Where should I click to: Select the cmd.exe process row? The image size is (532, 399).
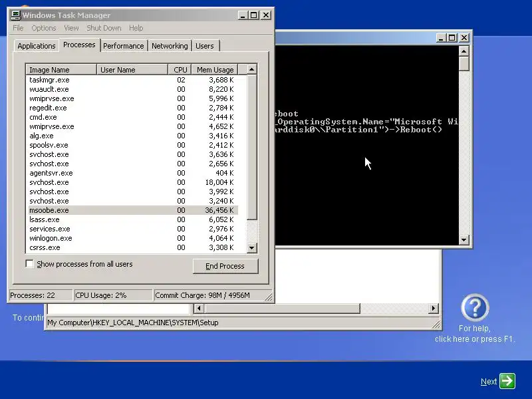pyautogui.click(x=133, y=117)
